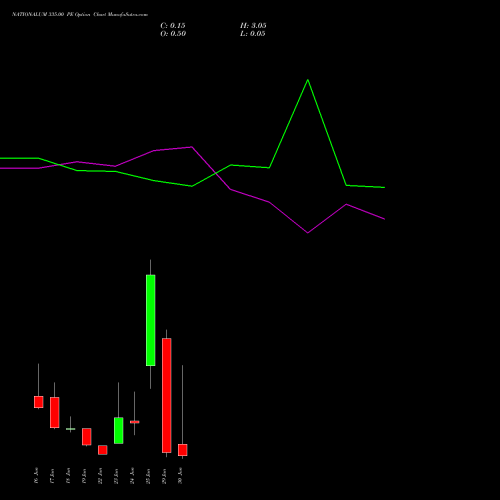Click the date axis label starting with 23
The image size is (500, 500).
[x=116, y=476]
